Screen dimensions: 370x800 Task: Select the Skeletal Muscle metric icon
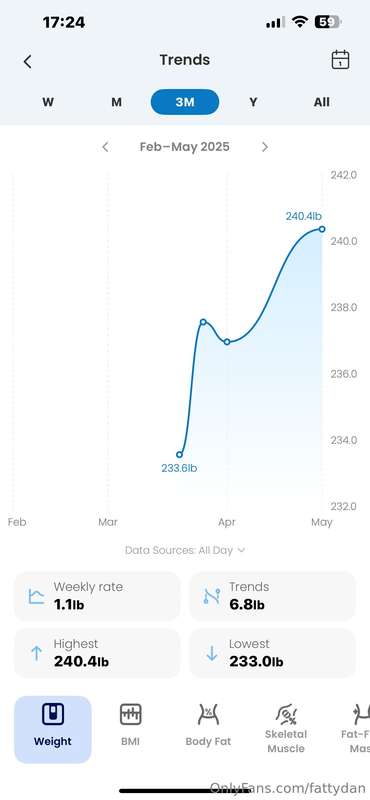tap(286, 714)
